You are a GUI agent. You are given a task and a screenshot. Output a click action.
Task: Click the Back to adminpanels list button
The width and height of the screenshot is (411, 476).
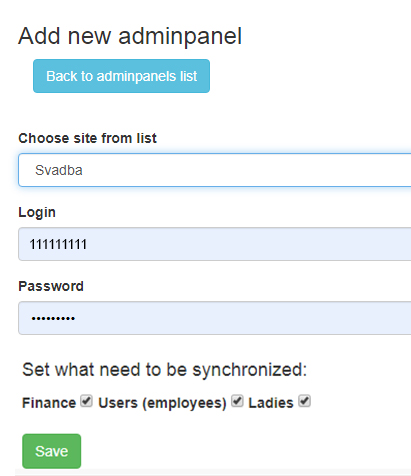[x=121, y=76]
